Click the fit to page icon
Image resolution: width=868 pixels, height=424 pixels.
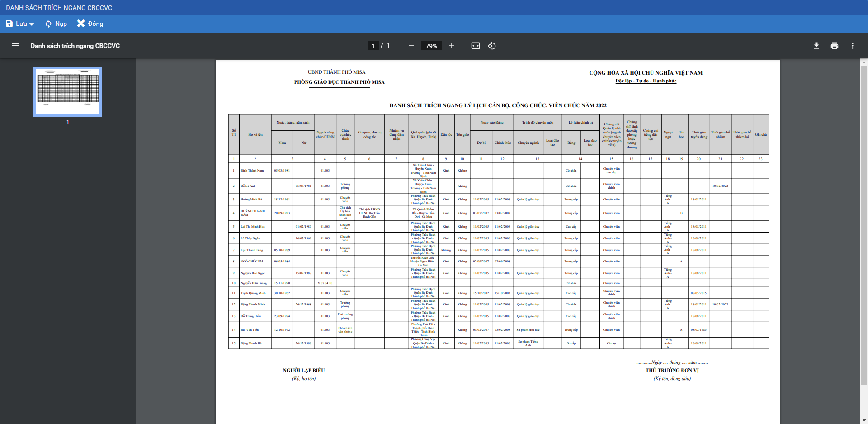click(475, 46)
